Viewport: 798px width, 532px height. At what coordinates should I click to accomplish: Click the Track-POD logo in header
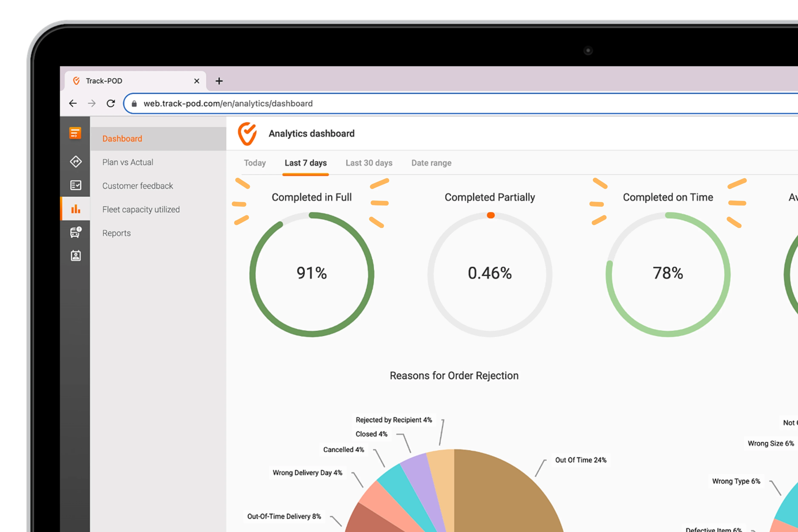(247, 134)
